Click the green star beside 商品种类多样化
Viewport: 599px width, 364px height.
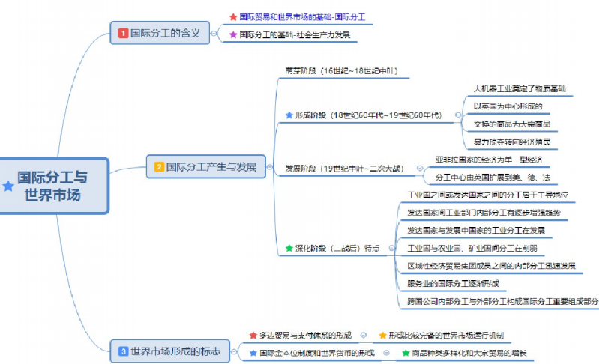click(x=406, y=353)
